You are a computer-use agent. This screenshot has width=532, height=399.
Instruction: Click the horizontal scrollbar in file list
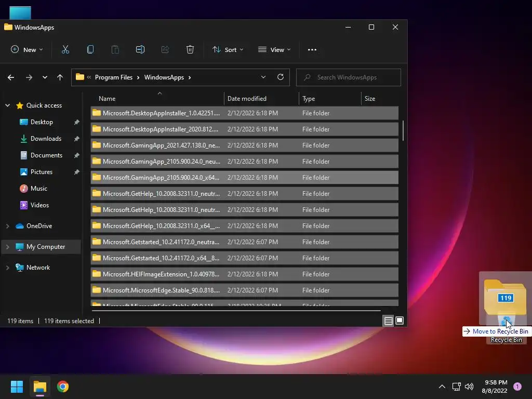(236, 310)
